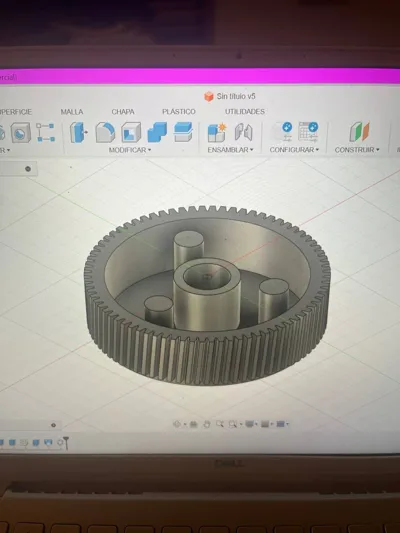This screenshot has height=533, width=400.
Task: Select the Press Pull tool icon
Action: [79, 132]
